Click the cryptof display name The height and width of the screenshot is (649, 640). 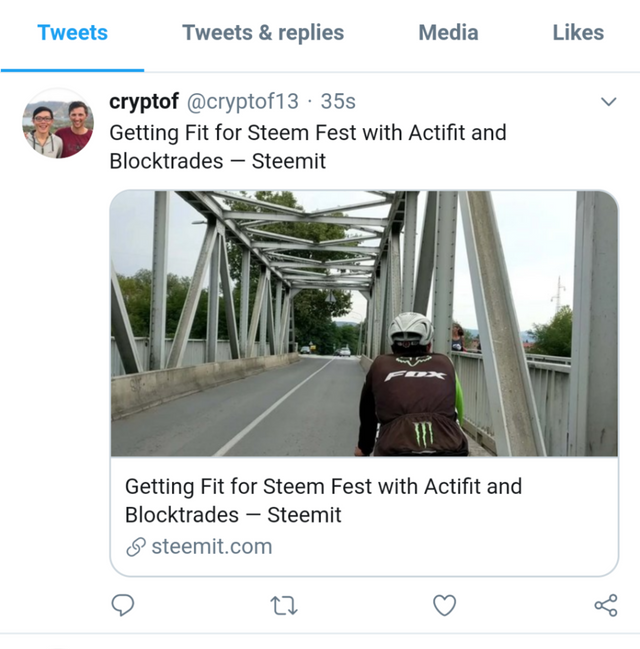coord(144,101)
